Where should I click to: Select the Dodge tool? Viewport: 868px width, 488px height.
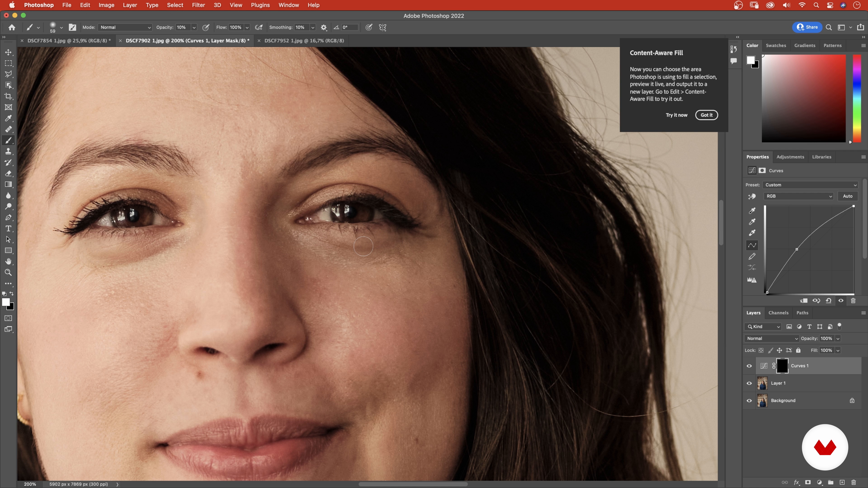click(x=8, y=206)
